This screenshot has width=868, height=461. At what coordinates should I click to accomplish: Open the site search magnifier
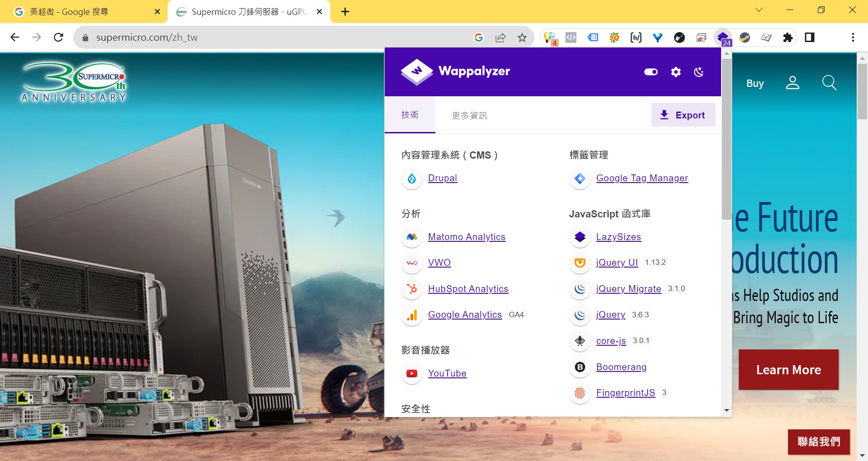click(x=829, y=83)
